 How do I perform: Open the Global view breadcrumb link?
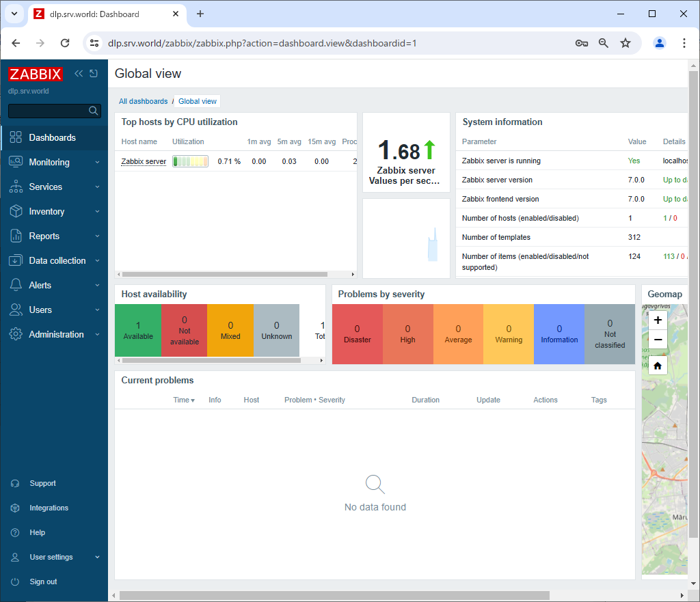(x=198, y=101)
